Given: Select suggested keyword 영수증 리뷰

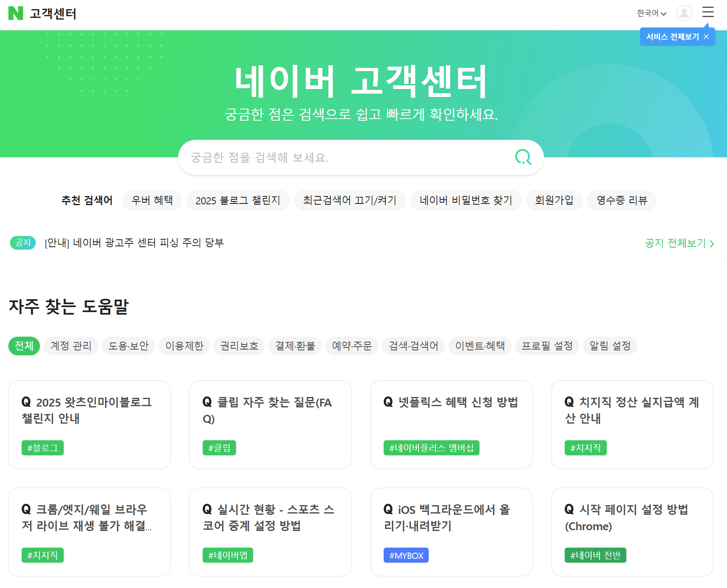Looking at the screenshot, I should click(622, 200).
